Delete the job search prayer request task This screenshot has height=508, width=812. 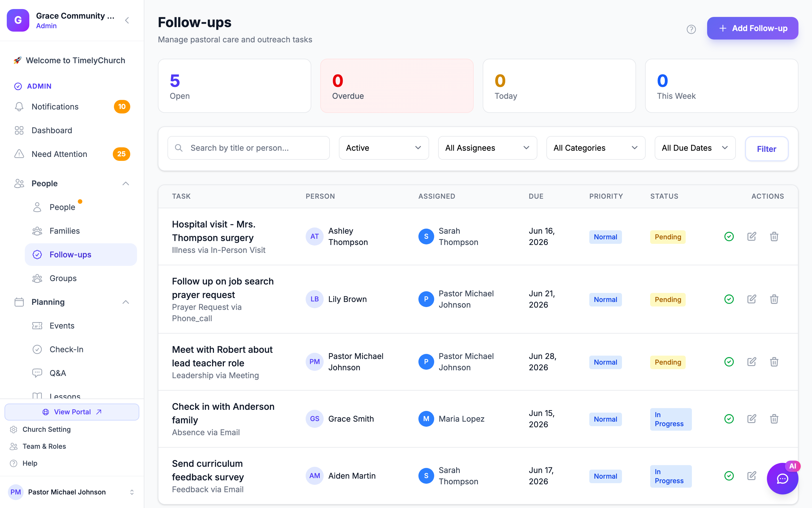[774, 299]
